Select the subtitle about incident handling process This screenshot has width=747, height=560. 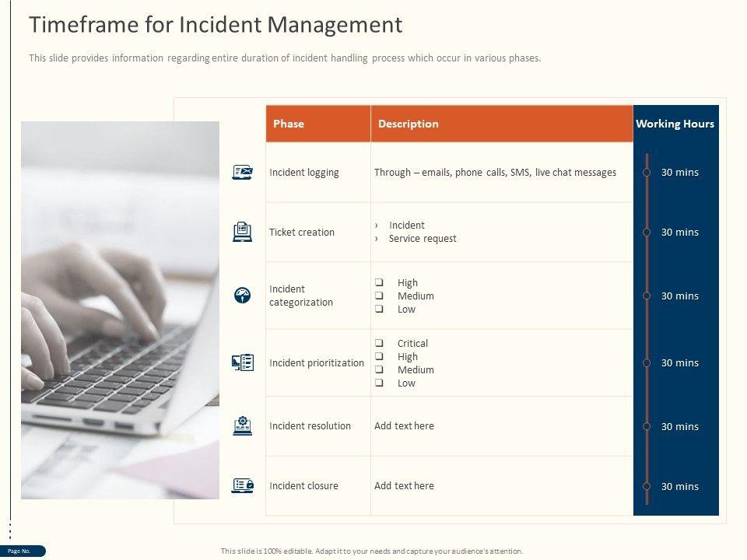[285, 58]
